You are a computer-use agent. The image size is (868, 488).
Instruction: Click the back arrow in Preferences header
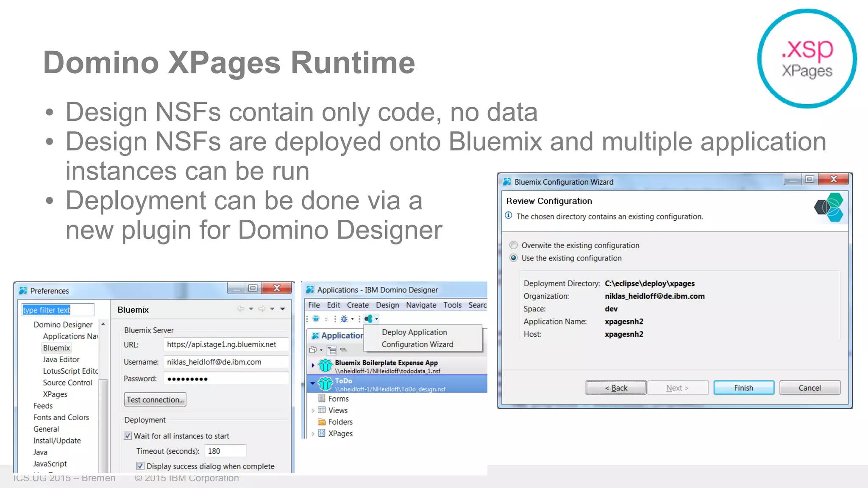tap(241, 309)
